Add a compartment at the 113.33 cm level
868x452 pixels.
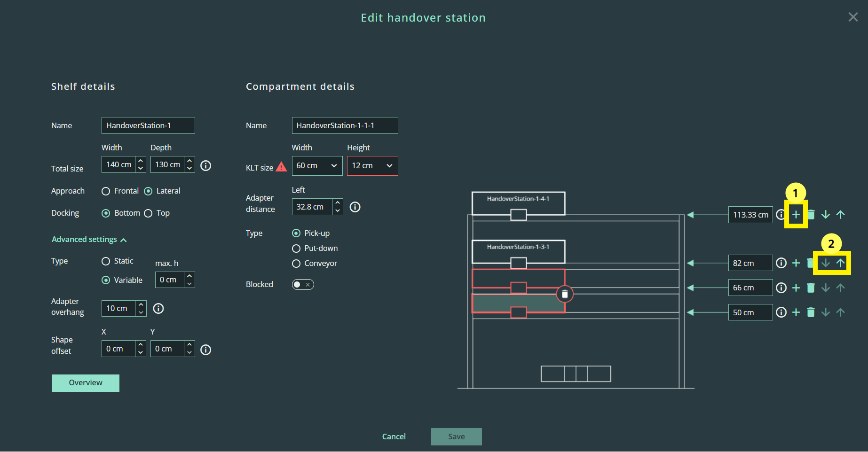[x=796, y=215]
